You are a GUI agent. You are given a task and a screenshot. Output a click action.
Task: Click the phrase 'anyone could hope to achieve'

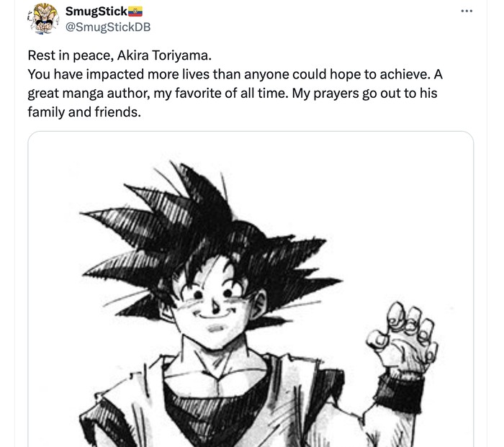click(x=337, y=74)
